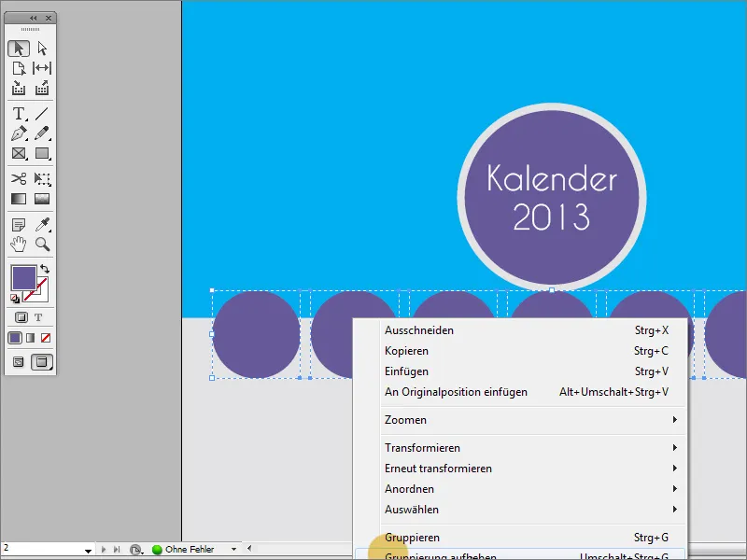747x560 pixels.
Task: Open the Auswählen submenu
Action: (522, 509)
